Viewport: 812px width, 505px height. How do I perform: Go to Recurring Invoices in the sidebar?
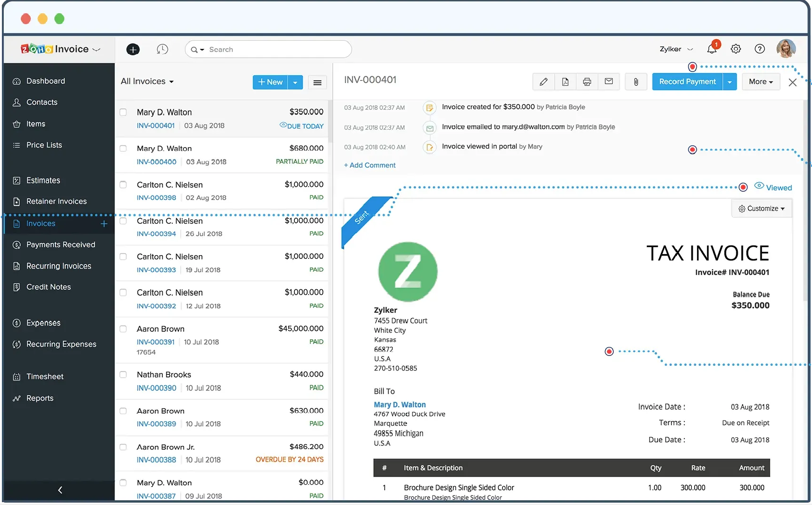(x=59, y=266)
